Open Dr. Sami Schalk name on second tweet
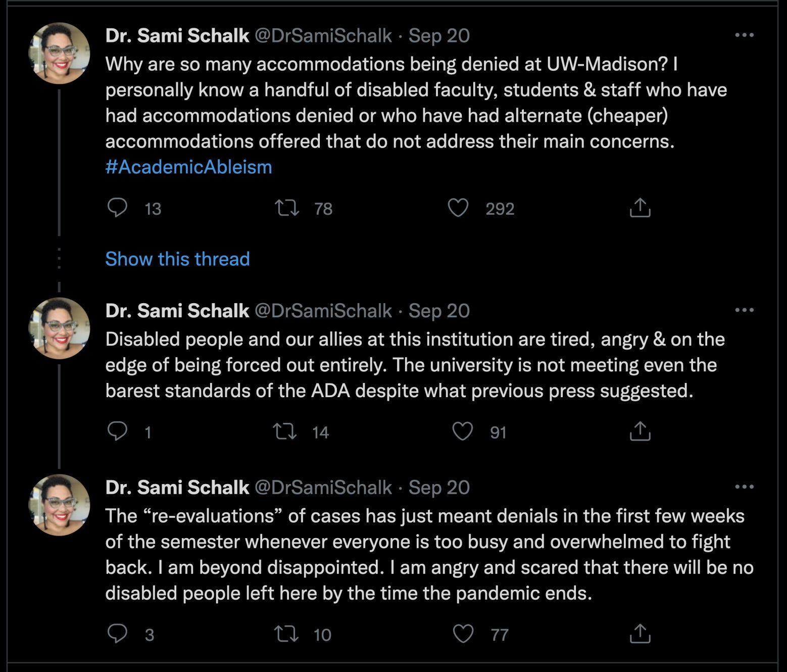The width and height of the screenshot is (787, 672). [177, 311]
